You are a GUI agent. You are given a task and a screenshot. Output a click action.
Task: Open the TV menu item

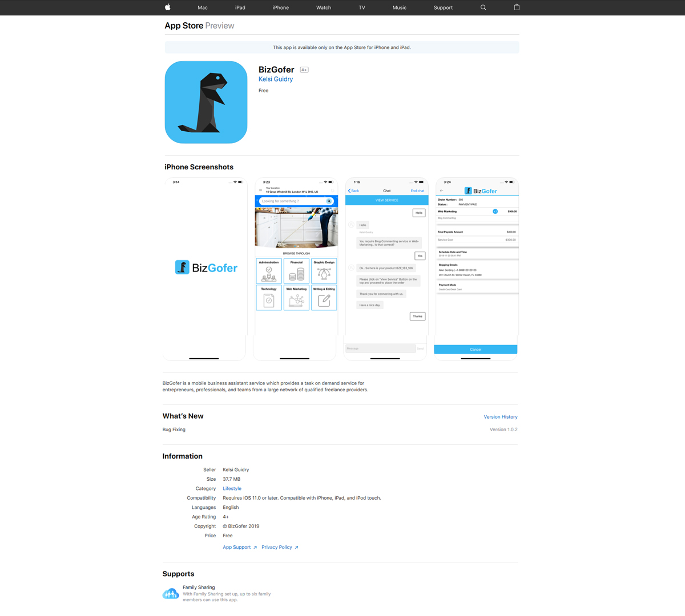(x=362, y=7)
